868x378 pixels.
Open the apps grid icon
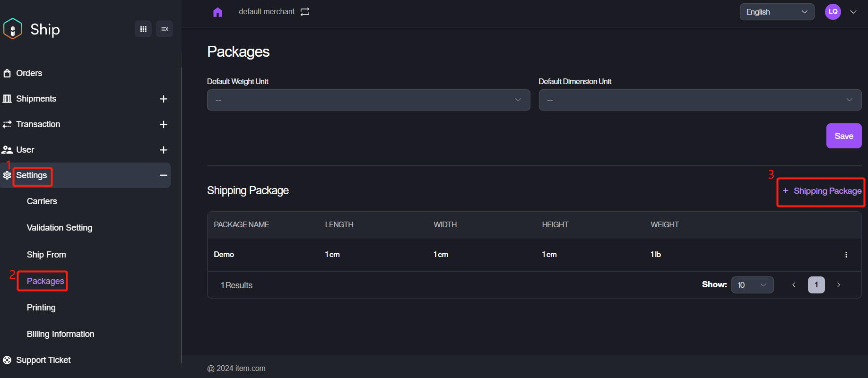pyautogui.click(x=143, y=29)
